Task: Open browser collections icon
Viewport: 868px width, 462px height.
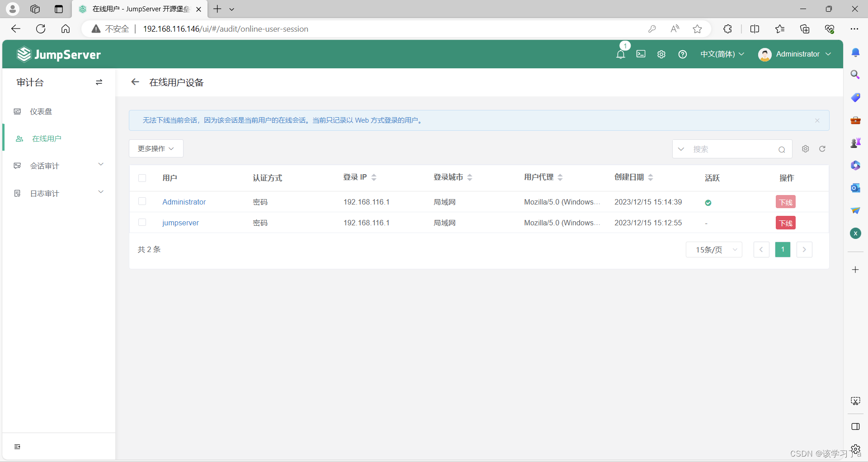Action: click(805, 29)
